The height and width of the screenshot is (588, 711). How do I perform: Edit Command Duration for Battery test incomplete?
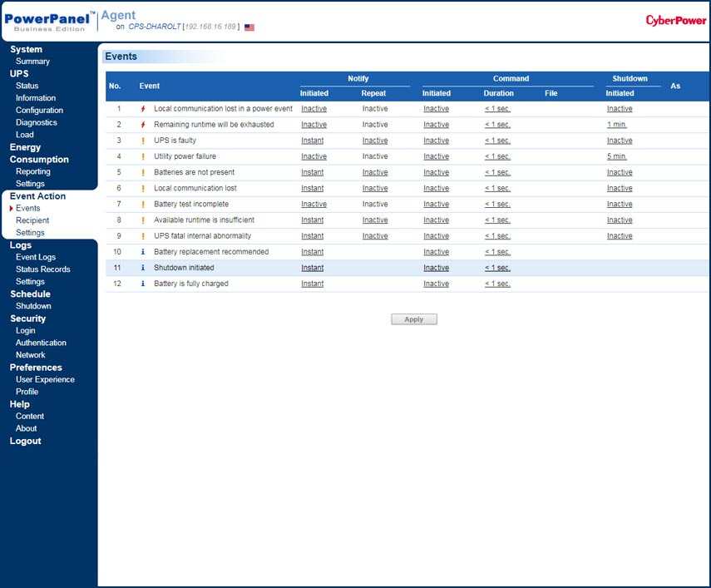(497, 204)
